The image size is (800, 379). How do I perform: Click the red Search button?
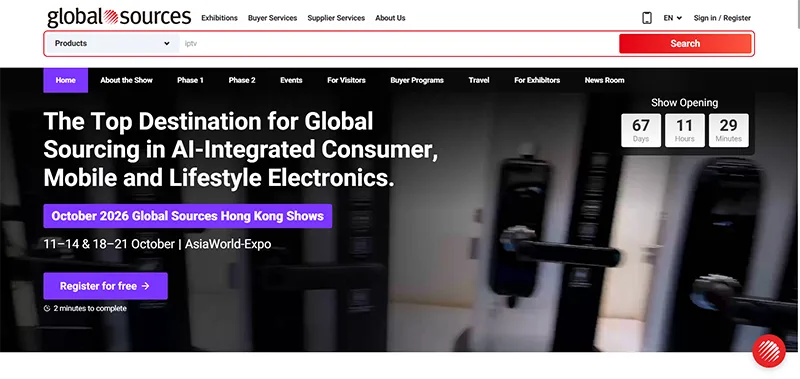(x=685, y=43)
